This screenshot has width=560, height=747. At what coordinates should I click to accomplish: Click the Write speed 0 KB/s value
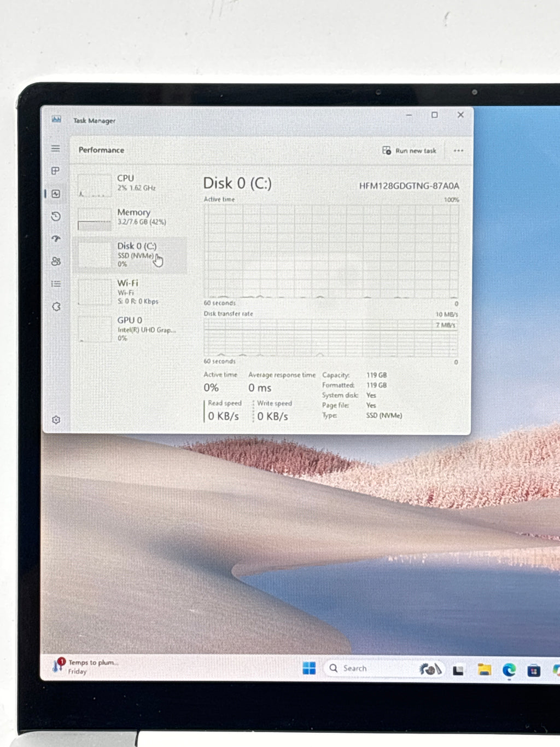(272, 416)
